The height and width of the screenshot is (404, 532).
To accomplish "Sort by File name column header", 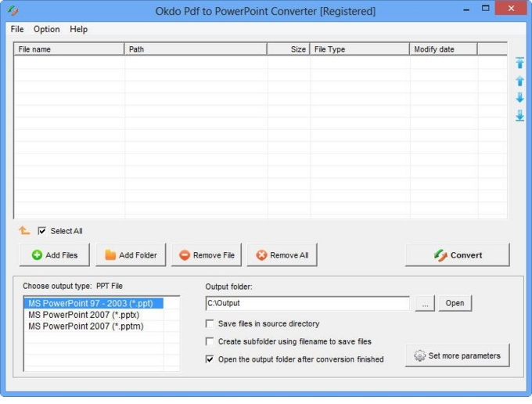I will (69, 49).
